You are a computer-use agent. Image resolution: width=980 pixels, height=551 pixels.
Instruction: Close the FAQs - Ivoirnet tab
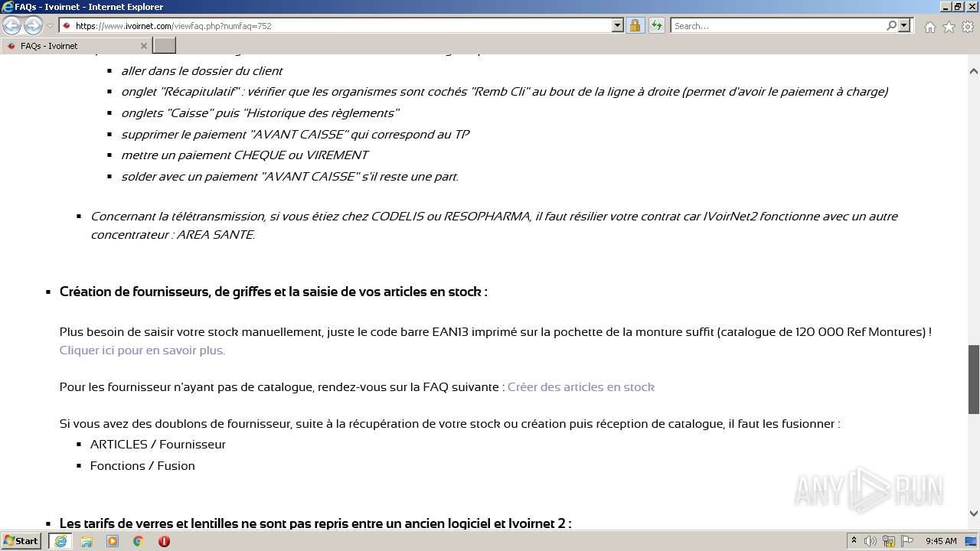[143, 46]
